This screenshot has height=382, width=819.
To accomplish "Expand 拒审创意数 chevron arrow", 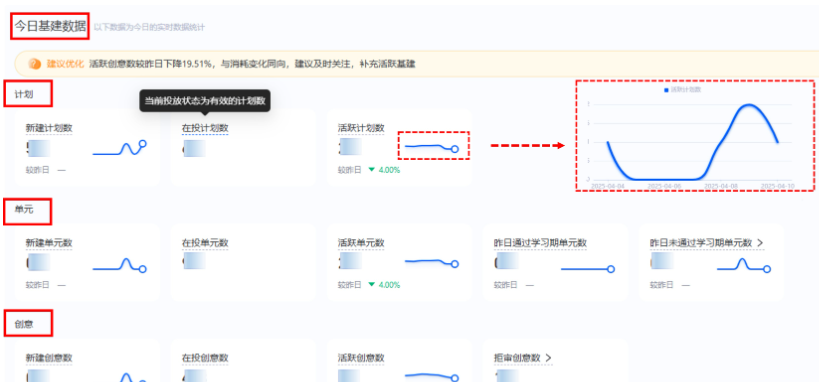I will (548, 358).
